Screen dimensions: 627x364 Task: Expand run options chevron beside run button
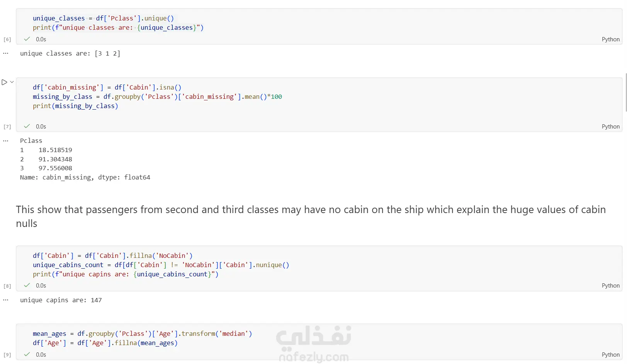coord(12,82)
